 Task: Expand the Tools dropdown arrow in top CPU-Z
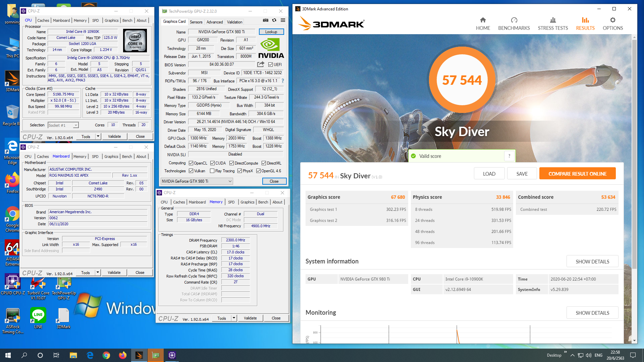pos(98,136)
